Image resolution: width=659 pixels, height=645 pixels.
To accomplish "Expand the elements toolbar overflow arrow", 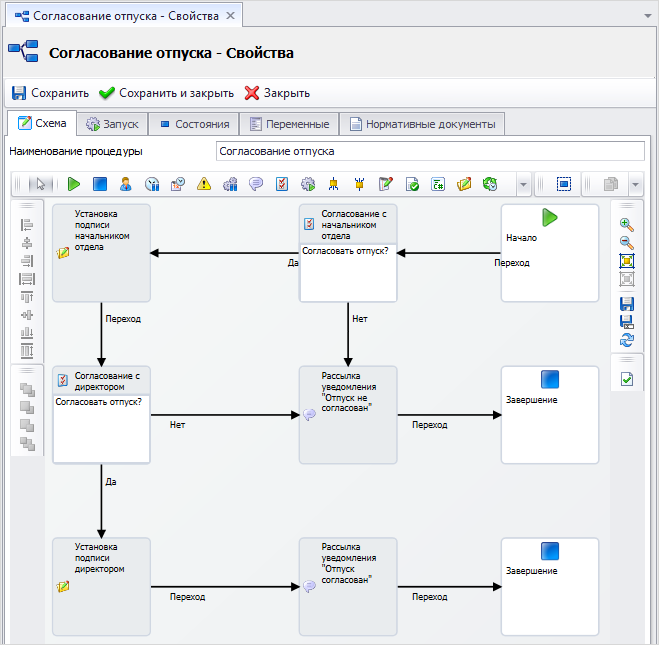I will point(523,184).
